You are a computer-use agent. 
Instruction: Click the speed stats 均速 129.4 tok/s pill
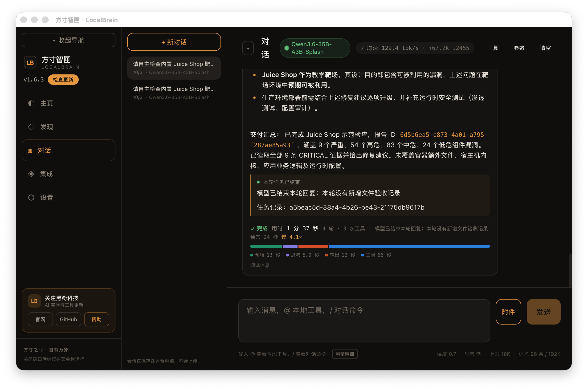[415, 48]
